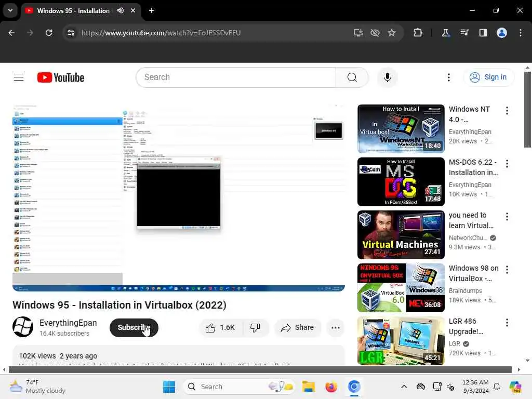
Task: Click 'you need to learn Virtual...' title
Action: (471, 220)
